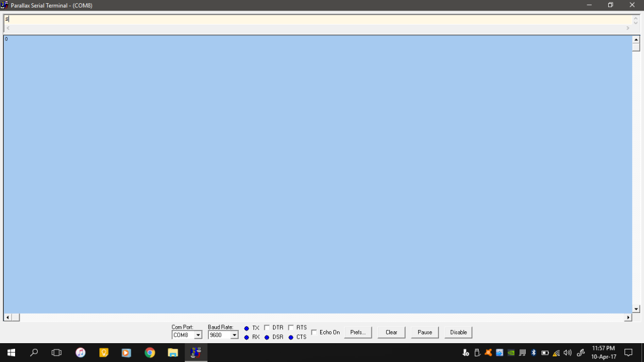The width and height of the screenshot is (644, 362).
Task: Open the Prefs dialog
Action: pos(358,332)
